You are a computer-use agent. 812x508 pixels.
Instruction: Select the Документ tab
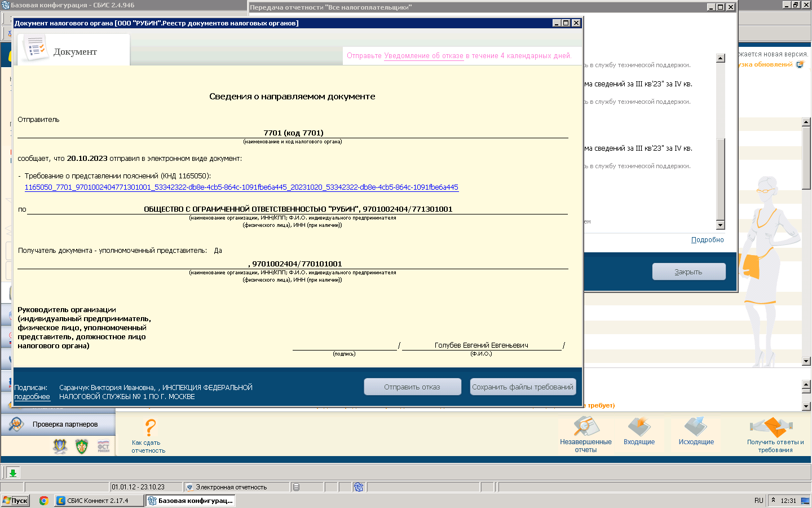pyautogui.click(x=74, y=50)
